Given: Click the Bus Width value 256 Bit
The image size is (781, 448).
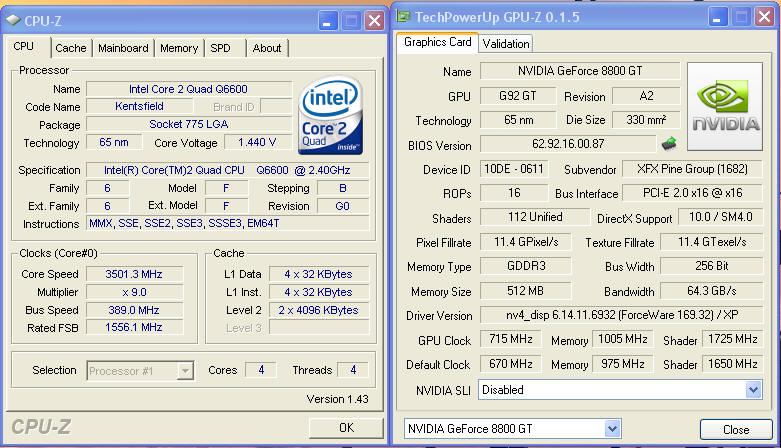Looking at the screenshot, I should (x=712, y=266).
